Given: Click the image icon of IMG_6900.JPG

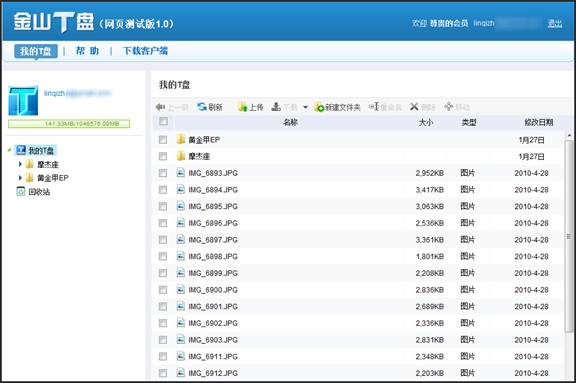Looking at the screenshot, I should (181, 289).
